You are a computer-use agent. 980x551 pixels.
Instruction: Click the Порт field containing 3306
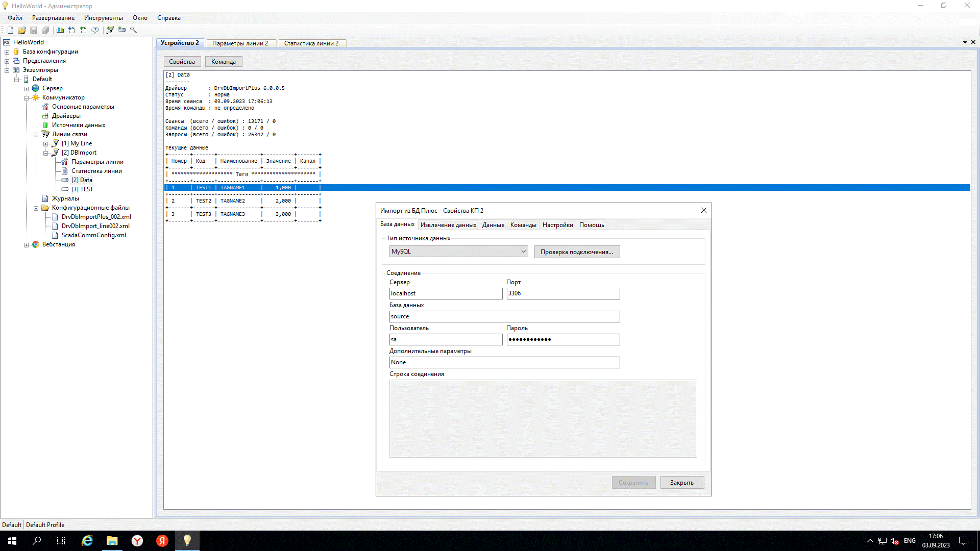[x=563, y=293]
